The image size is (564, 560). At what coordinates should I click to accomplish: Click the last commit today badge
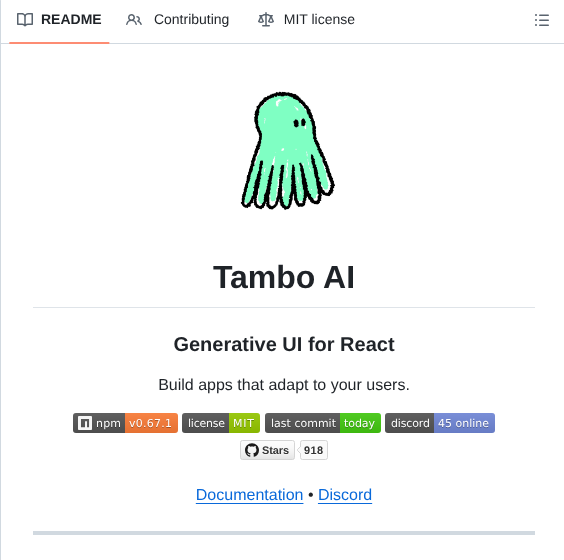coord(323,423)
